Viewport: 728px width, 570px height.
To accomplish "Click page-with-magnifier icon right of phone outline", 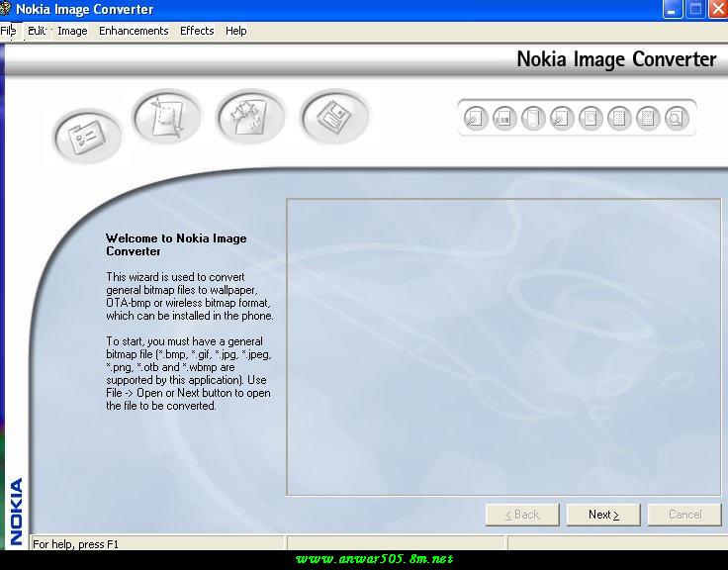I will coord(562,118).
